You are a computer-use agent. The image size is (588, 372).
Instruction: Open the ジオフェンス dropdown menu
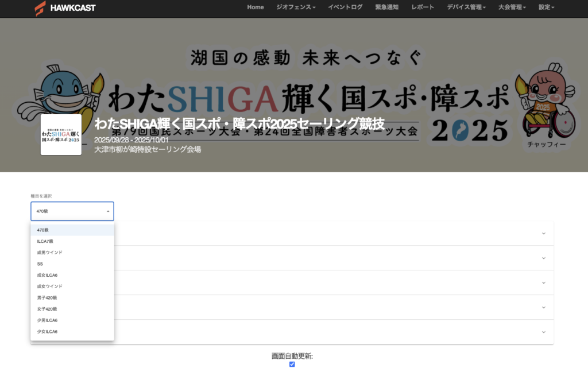pyautogui.click(x=296, y=7)
